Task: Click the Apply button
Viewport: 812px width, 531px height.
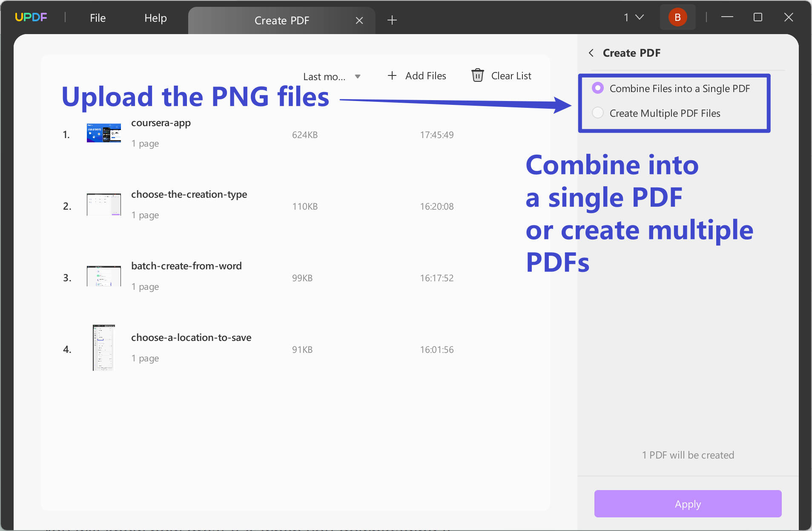Action: [687, 504]
